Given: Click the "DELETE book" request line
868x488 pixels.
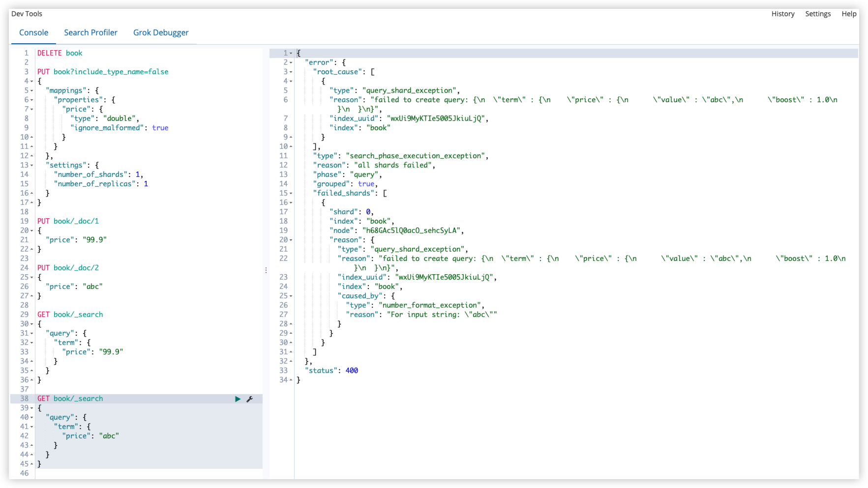Looking at the screenshot, I should point(60,53).
